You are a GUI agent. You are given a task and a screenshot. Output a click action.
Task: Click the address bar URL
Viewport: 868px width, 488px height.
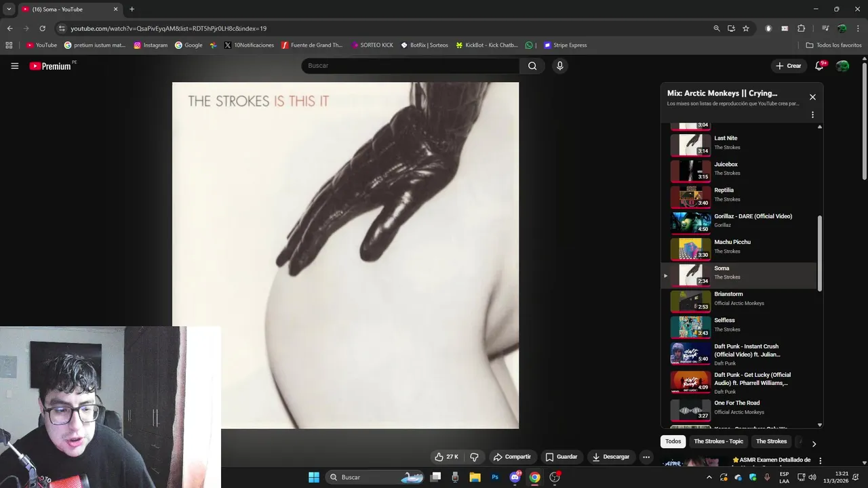169,28
